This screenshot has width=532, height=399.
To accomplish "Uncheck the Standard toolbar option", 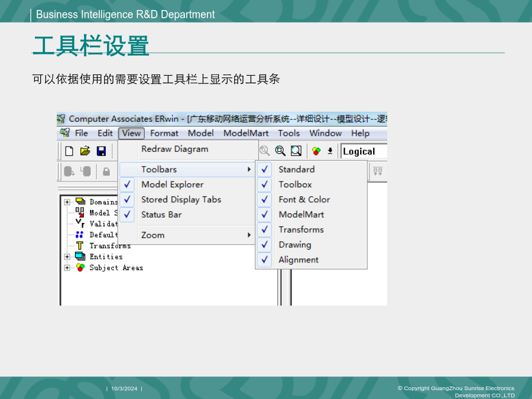I will (x=311, y=169).
